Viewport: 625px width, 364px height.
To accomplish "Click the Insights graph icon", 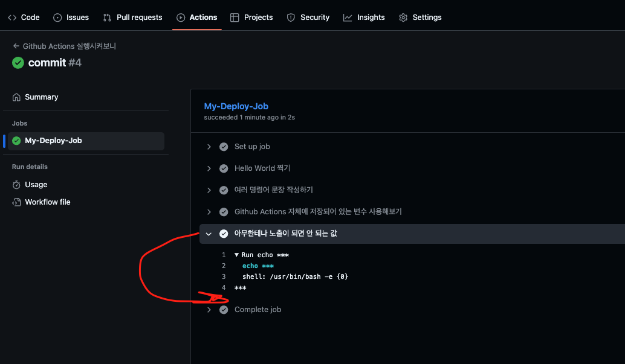I will point(348,18).
